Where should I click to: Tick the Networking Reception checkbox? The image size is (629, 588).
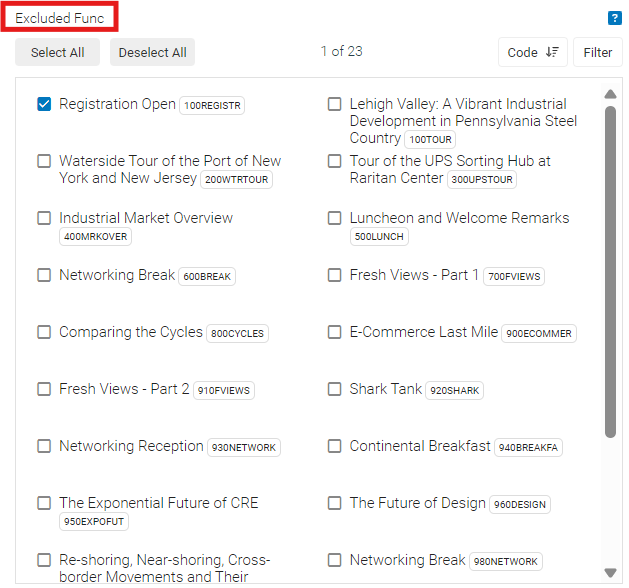(x=44, y=446)
